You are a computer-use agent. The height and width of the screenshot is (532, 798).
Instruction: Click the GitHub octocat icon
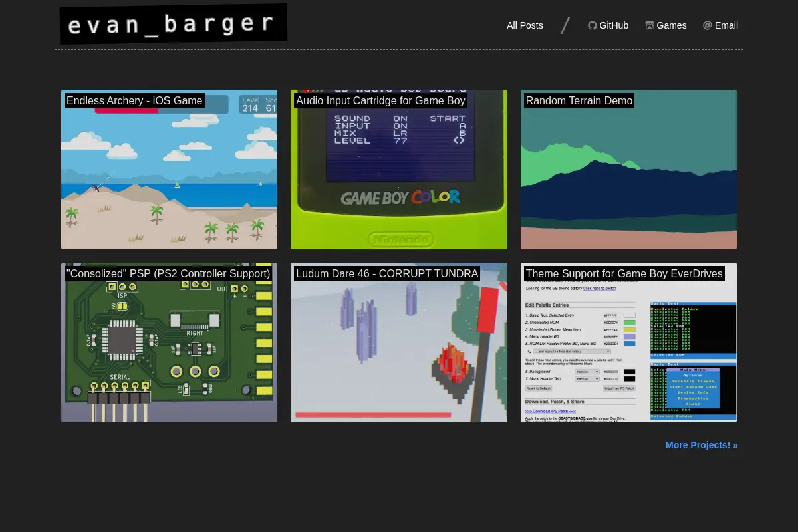coord(593,25)
